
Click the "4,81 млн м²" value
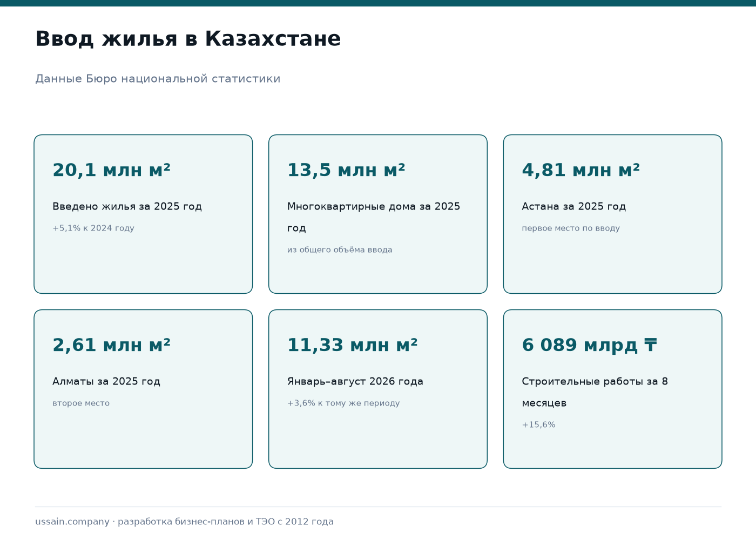581,170
